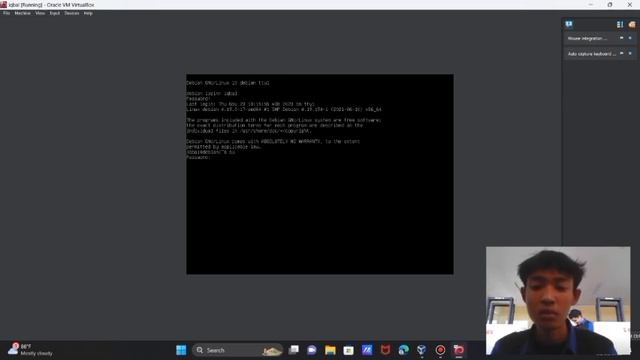Screen dimensions: 640x360
Task: Open the Machine menu
Action: point(22,13)
